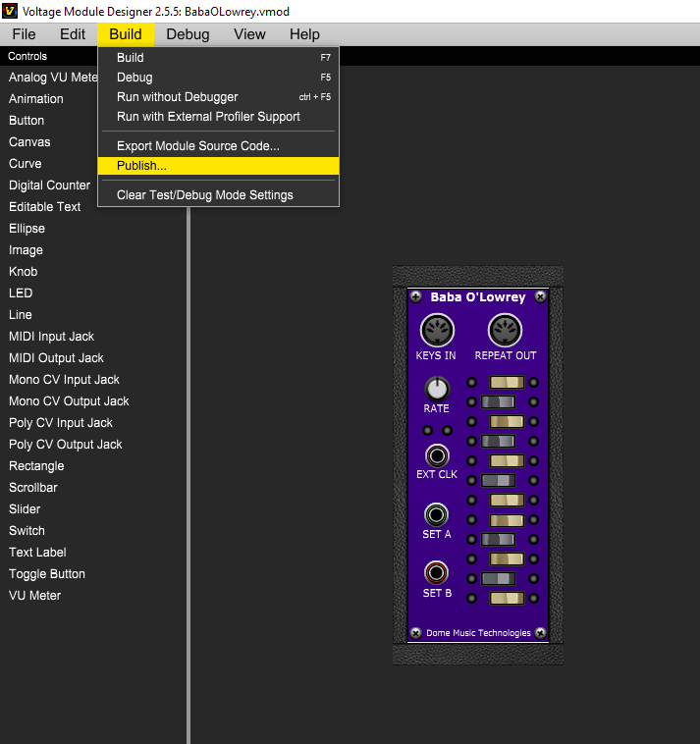The image size is (700, 744).
Task: Select VU Meter at list bottom
Action: (35, 596)
